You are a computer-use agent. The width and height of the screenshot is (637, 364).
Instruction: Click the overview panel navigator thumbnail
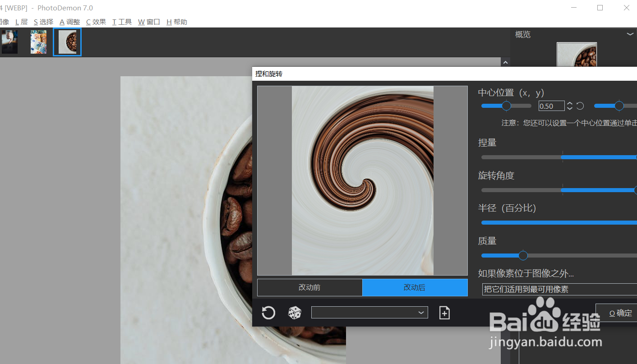coord(577,55)
